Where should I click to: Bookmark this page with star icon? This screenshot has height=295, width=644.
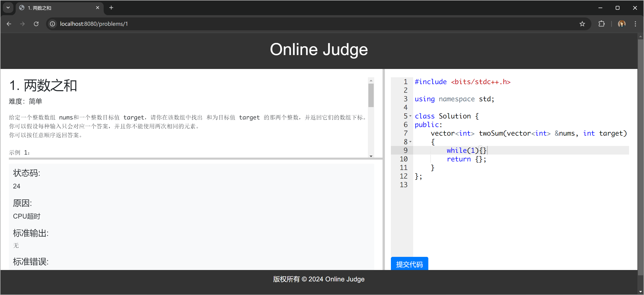tap(582, 24)
